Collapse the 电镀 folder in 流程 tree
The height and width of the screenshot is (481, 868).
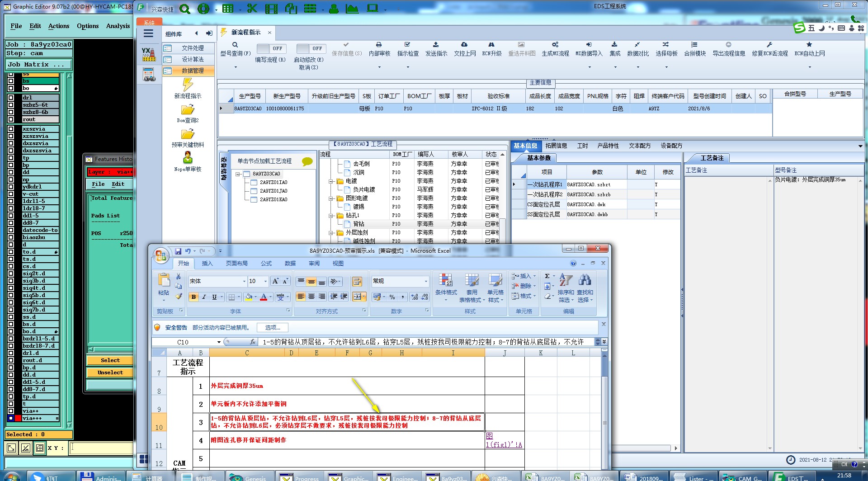tap(331, 181)
